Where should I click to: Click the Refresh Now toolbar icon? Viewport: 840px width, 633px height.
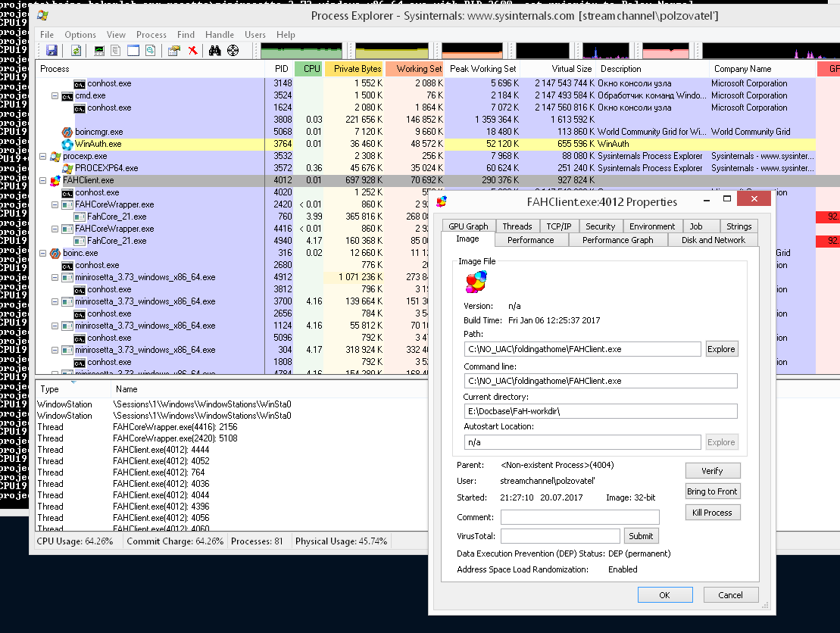(76, 50)
